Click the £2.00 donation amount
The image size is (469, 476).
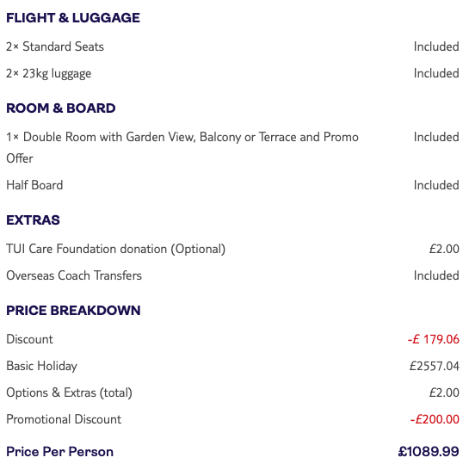444,249
